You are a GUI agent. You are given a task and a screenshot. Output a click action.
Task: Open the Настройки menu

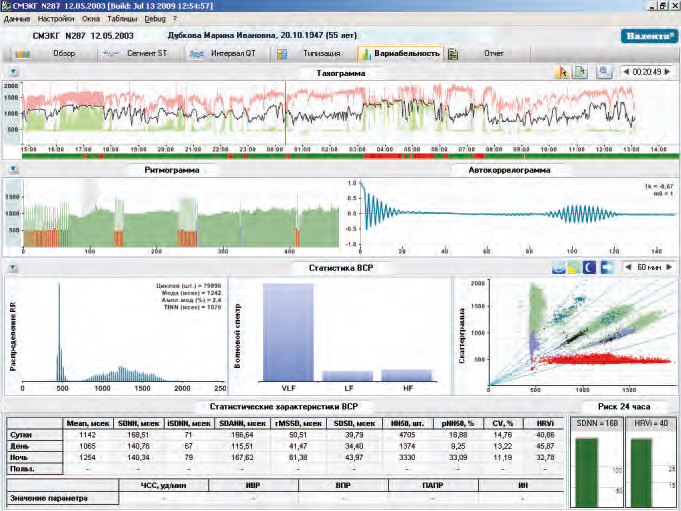pyautogui.click(x=54, y=18)
